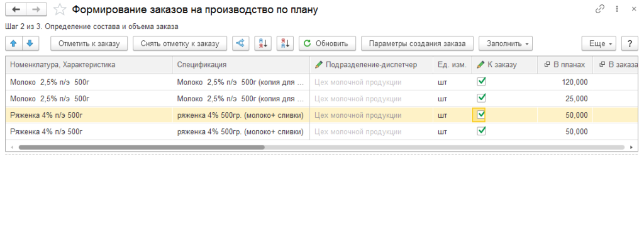This screenshot has width=644, height=248.
Task: Close the form with X button
Action: click(x=634, y=9)
